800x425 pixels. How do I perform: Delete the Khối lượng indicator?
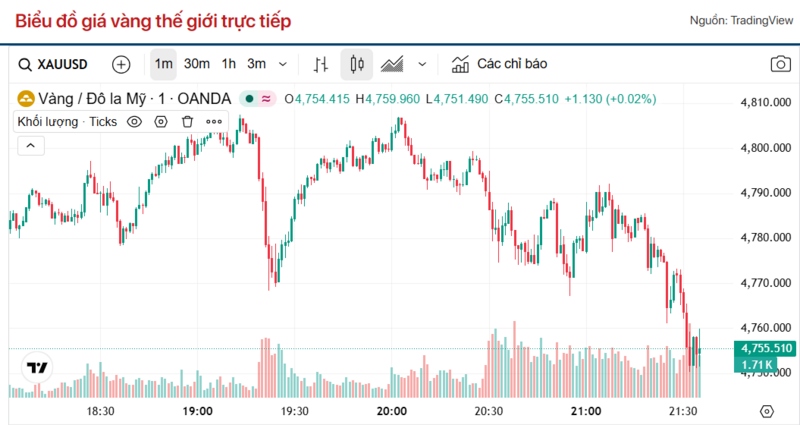(187, 122)
